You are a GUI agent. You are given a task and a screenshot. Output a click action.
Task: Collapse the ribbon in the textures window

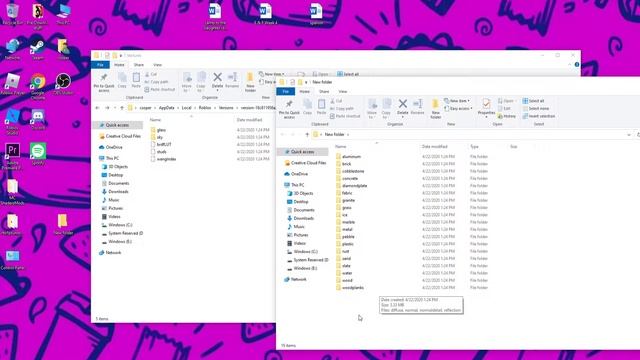point(570,64)
